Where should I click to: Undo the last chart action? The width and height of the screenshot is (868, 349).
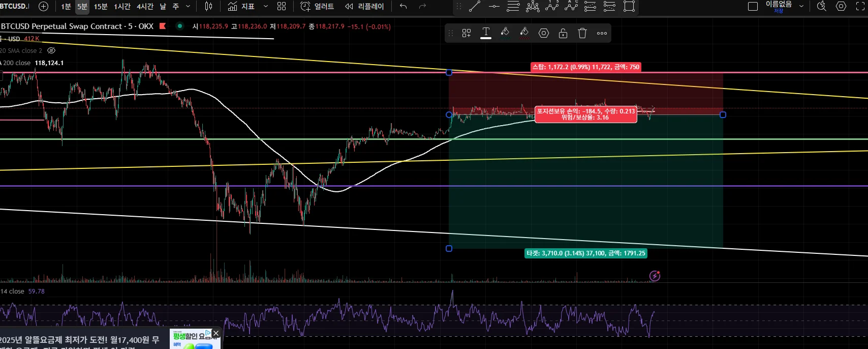[x=404, y=6]
